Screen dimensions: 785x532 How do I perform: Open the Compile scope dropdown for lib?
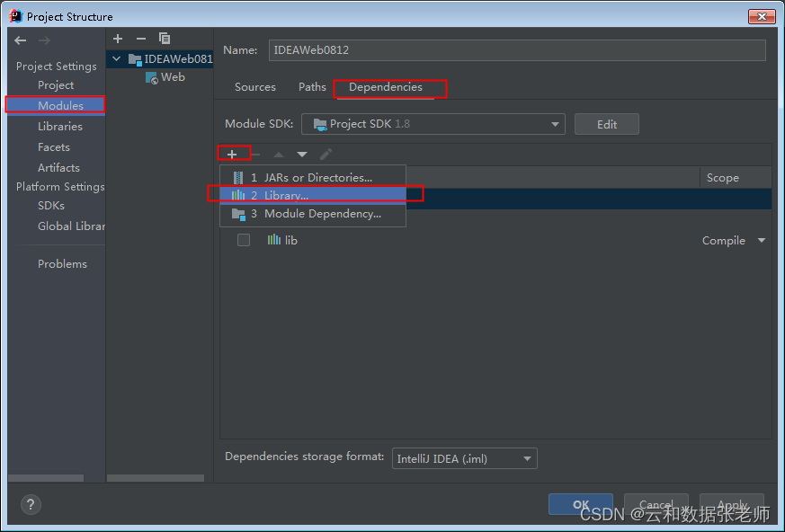(x=762, y=240)
